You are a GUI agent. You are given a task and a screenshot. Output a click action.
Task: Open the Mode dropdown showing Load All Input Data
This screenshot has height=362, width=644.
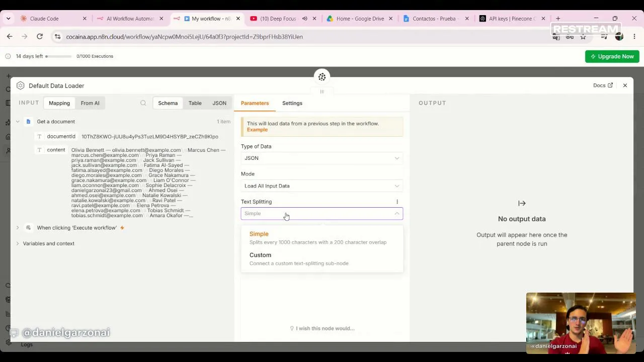pos(322,186)
